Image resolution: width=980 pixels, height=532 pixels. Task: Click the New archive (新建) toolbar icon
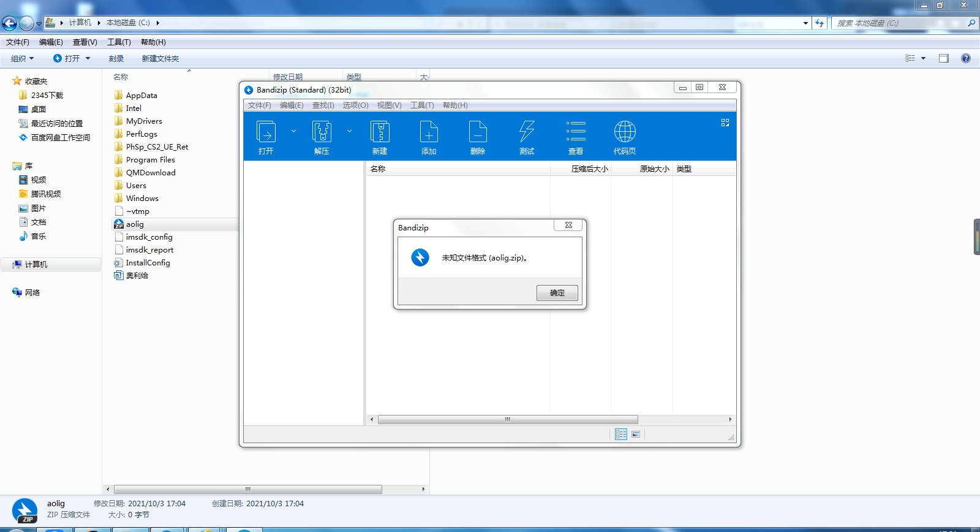point(380,132)
